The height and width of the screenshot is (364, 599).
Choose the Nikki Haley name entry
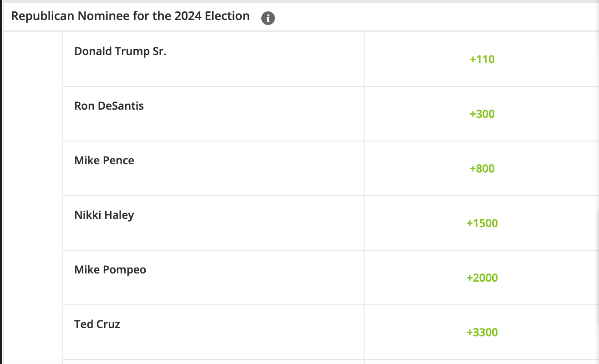(104, 215)
